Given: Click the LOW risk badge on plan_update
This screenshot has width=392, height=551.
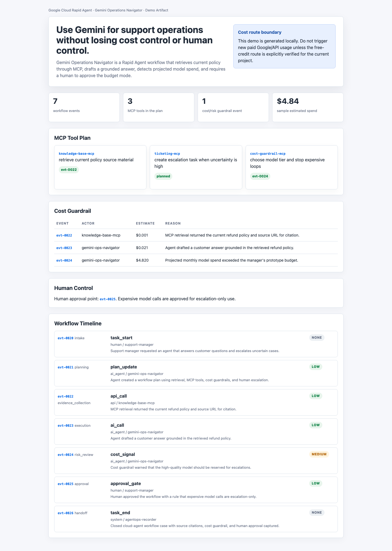Looking at the screenshot, I should coord(316,367).
